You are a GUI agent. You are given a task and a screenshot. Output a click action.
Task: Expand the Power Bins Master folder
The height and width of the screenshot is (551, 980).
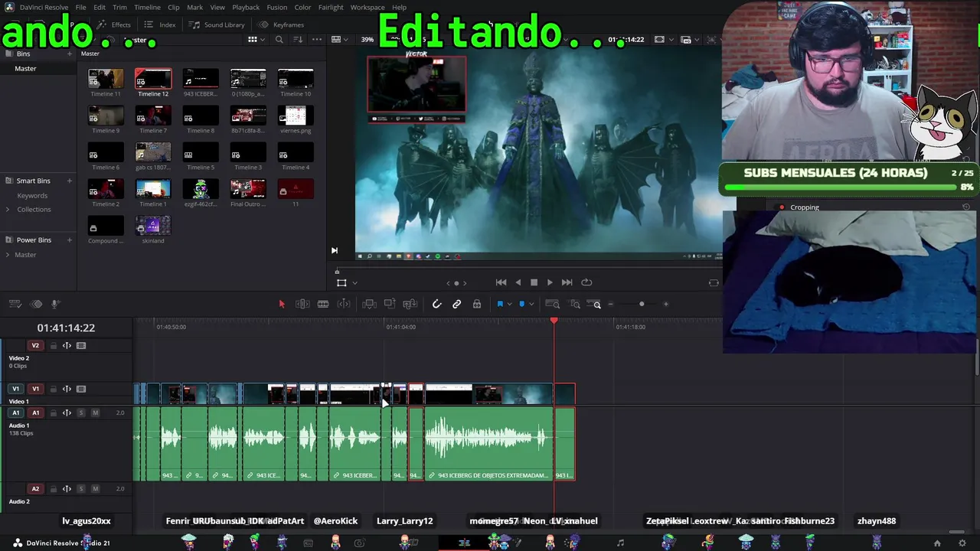[8, 255]
